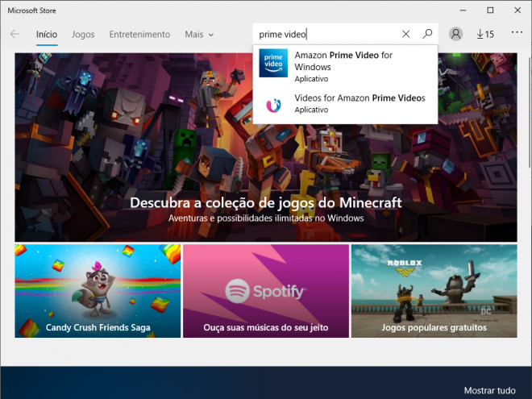
Task: Open Jogos populares gratuitos tile
Action: tap(434, 291)
